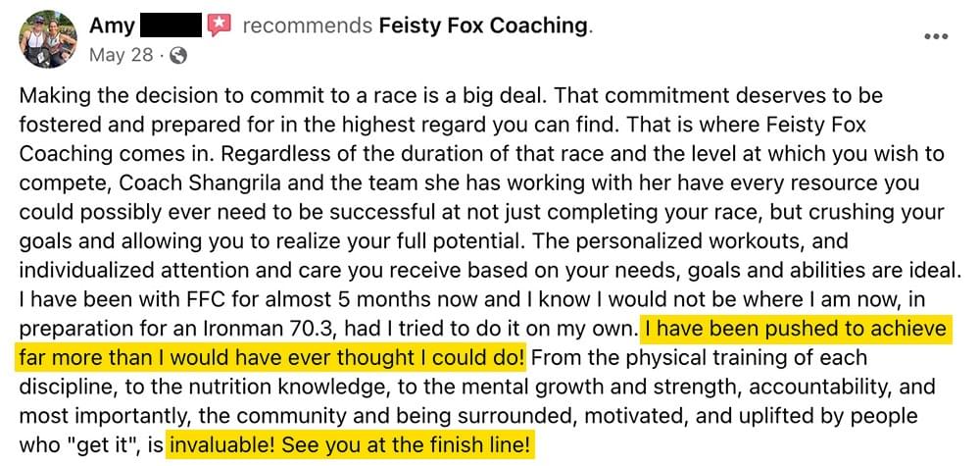Image resolution: width=980 pixels, height=466 pixels.
Task: Click highlighted "invaluable! See you at the finish line!"
Action: point(350,446)
